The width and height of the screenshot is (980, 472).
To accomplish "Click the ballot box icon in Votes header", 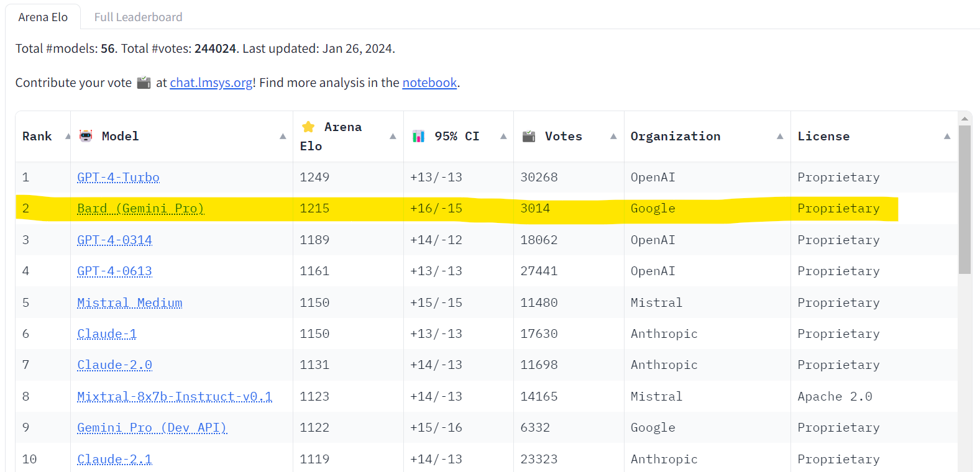I will coord(529,136).
